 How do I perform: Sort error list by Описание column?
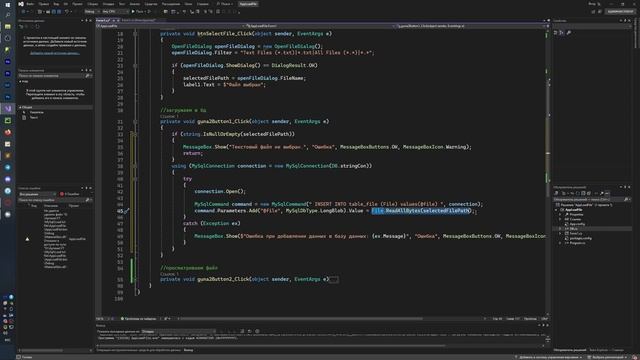(51, 206)
